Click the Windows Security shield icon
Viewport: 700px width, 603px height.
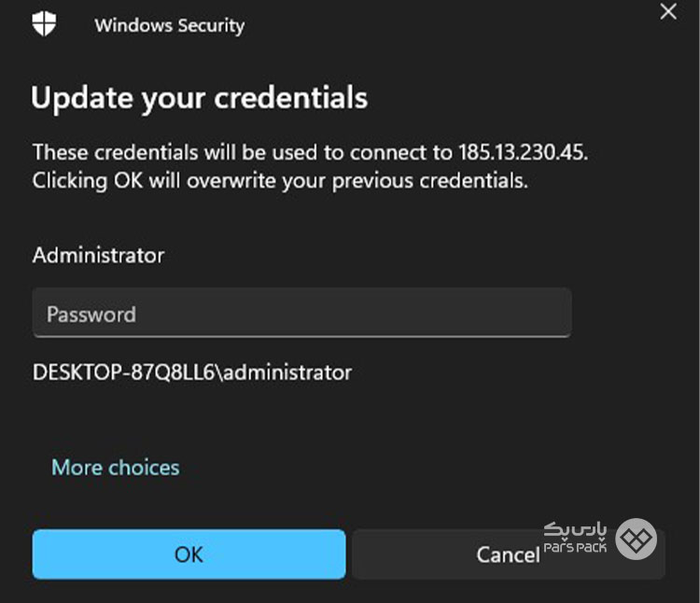[44, 23]
